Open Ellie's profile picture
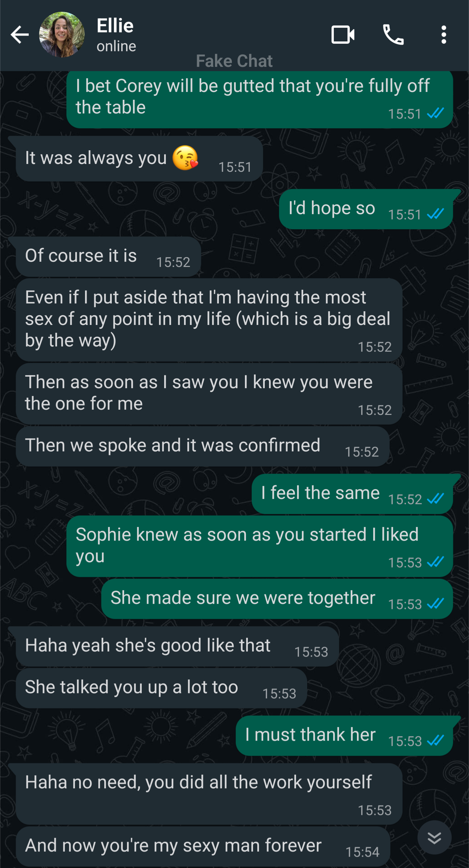The height and width of the screenshot is (868, 469). pyautogui.click(x=62, y=35)
